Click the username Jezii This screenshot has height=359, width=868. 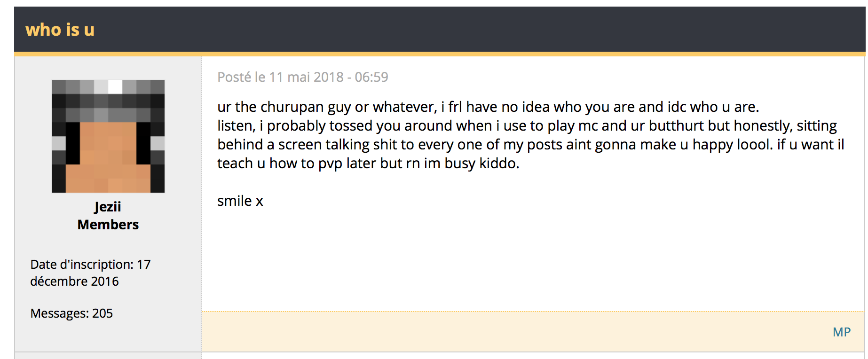[x=108, y=207]
